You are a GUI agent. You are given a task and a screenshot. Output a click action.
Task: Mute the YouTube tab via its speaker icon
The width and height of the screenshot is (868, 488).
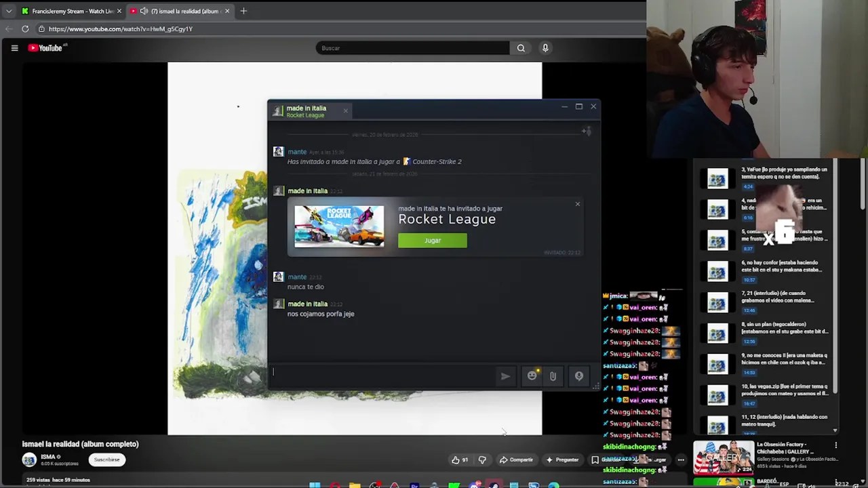144,11
